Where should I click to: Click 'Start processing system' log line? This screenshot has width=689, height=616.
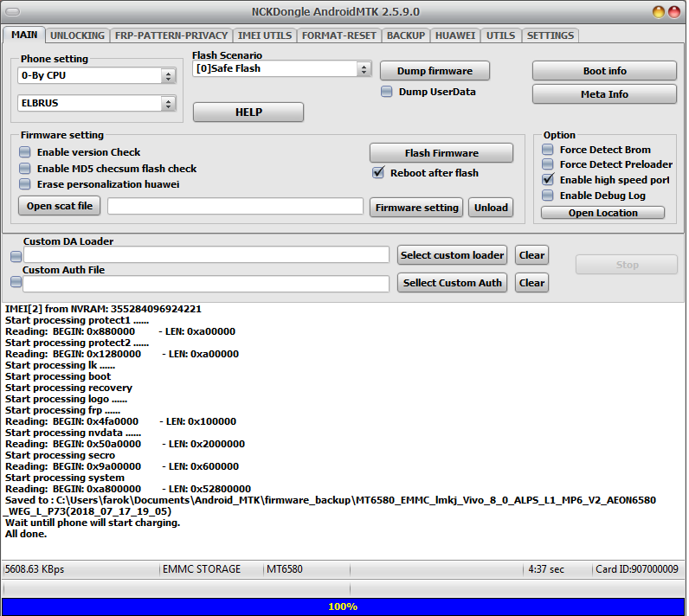pos(65,478)
